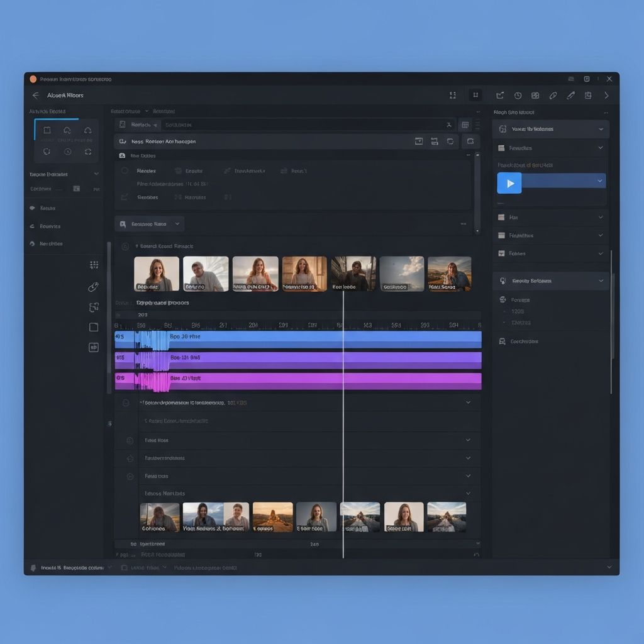Viewport: 644px width, 644px height.
Task: Switch to four-squares layout icon in top toolbar
Action: click(535, 96)
